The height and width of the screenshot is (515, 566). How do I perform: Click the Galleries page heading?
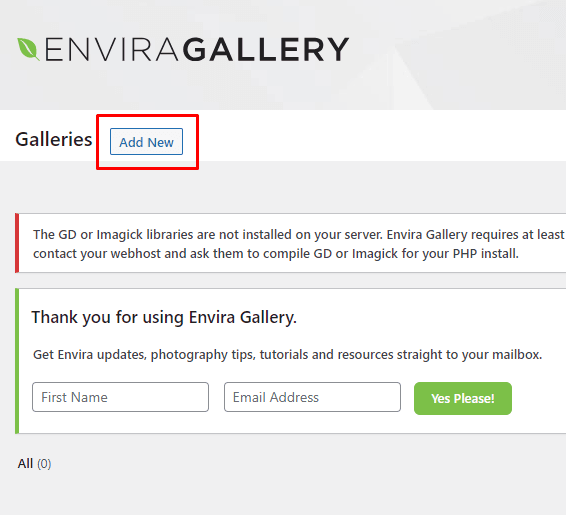(x=54, y=139)
